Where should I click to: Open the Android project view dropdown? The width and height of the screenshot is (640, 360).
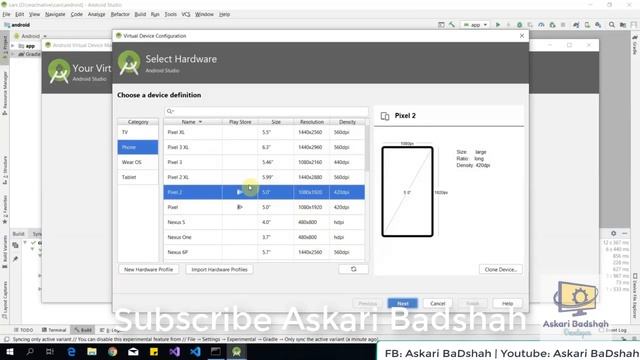(x=31, y=36)
